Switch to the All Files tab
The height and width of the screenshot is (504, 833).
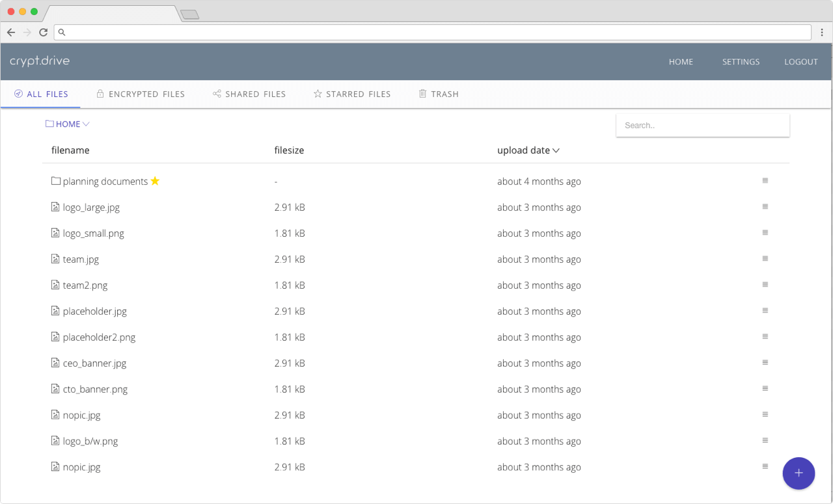(x=41, y=94)
